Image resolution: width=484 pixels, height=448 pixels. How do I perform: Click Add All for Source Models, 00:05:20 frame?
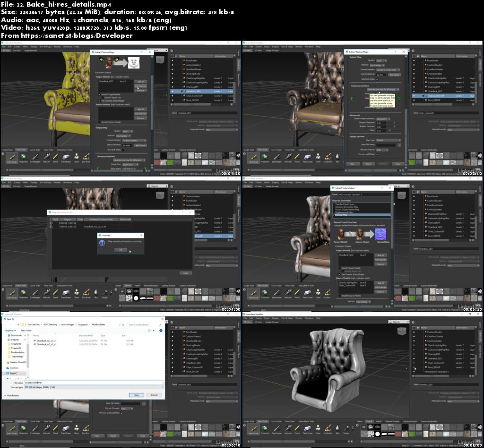pos(380,283)
